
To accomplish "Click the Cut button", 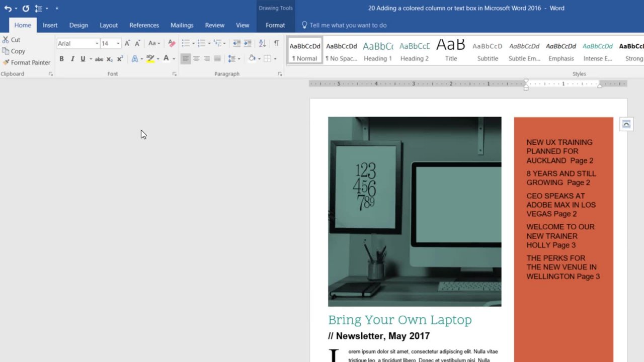I will coord(11,40).
